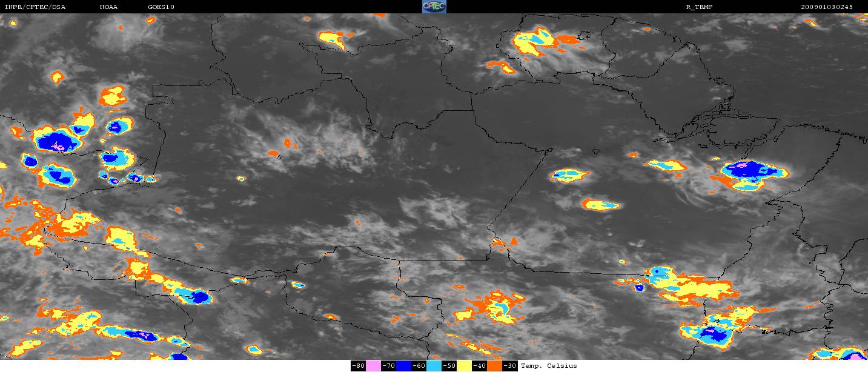This screenshot has width=868, height=372.
Task: Click the -80 legend label
Action: (x=358, y=366)
